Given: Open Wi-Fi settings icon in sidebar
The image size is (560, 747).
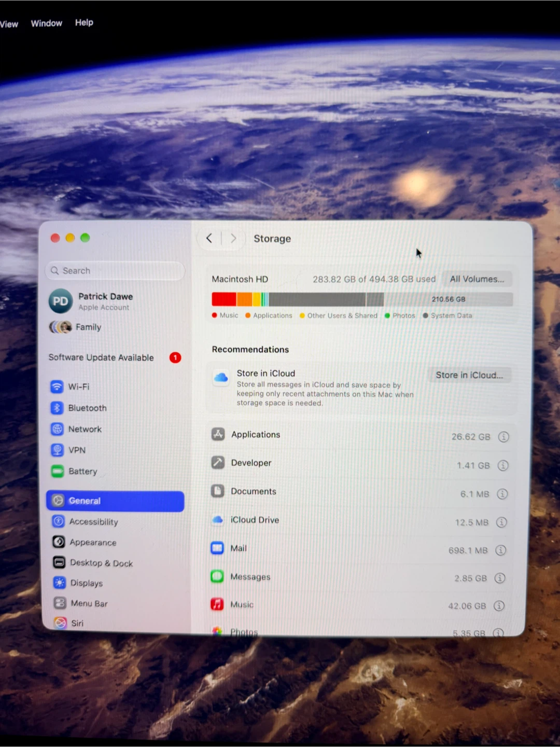Looking at the screenshot, I should (57, 386).
